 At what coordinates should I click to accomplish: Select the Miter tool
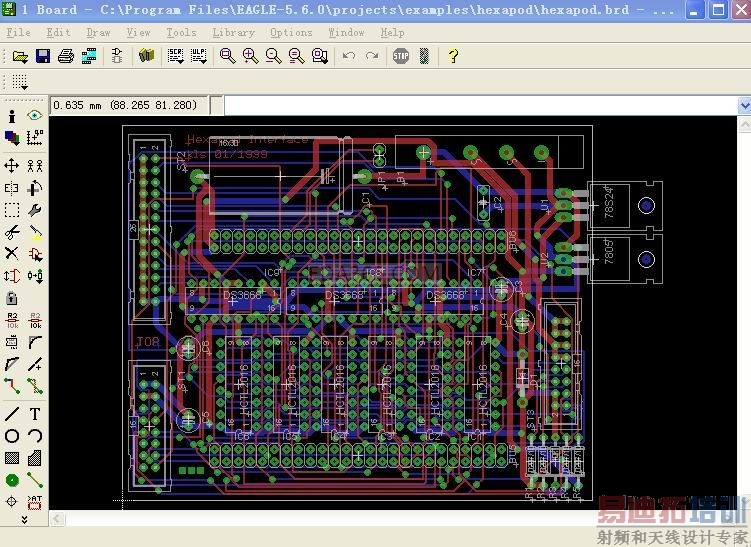34,342
